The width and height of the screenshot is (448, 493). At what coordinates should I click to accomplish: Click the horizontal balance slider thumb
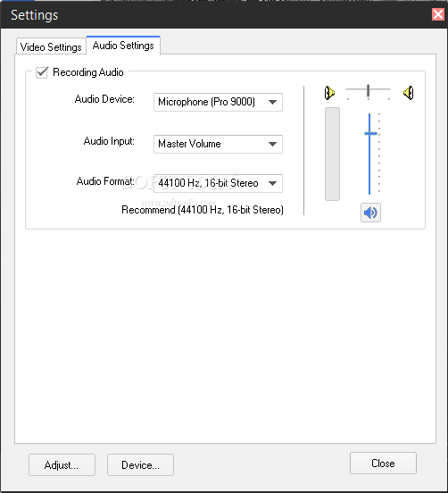coord(368,90)
